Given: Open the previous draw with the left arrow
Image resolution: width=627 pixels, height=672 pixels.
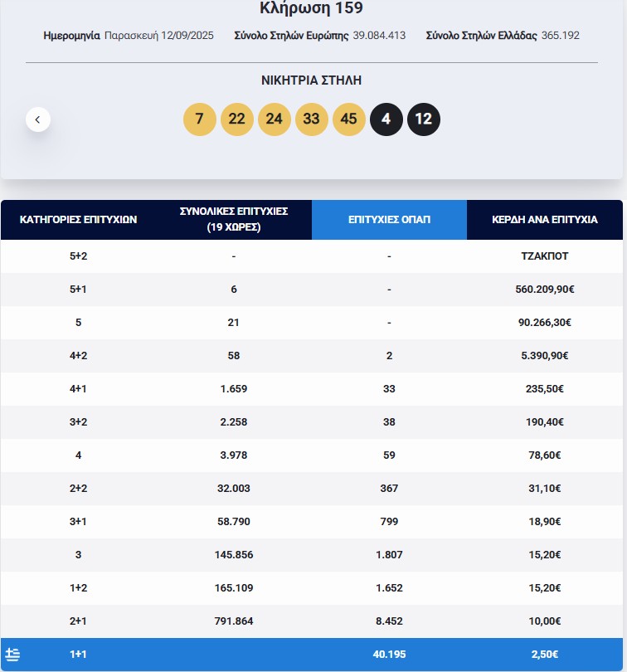Looking at the screenshot, I should click(37, 119).
